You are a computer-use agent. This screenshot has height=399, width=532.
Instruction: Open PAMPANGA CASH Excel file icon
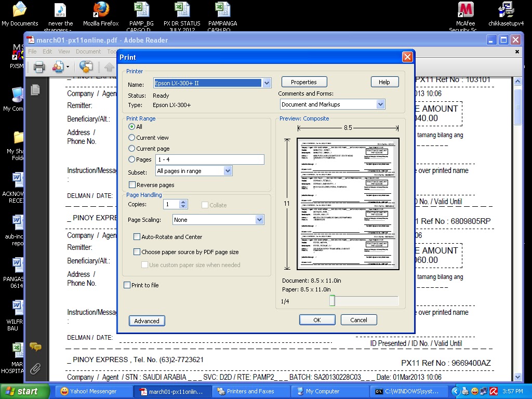tap(222, 16)
